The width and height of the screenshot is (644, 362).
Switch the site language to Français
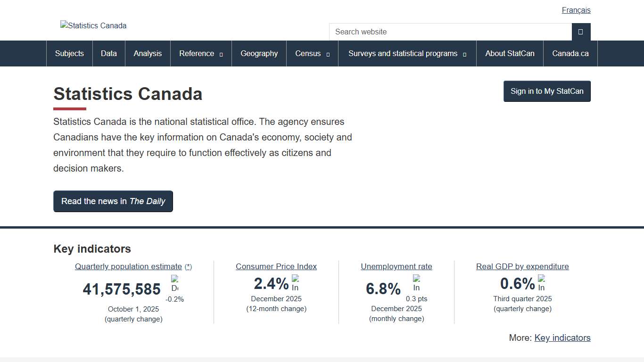576,10
